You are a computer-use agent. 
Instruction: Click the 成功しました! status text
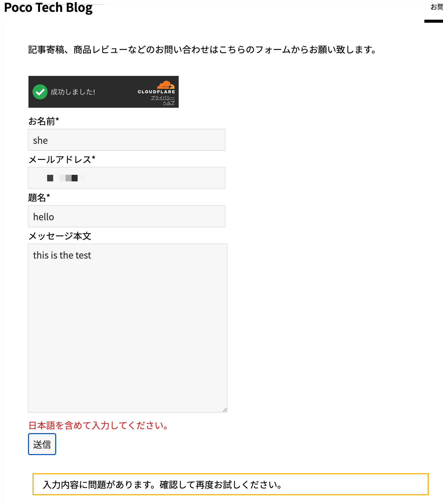73,92
